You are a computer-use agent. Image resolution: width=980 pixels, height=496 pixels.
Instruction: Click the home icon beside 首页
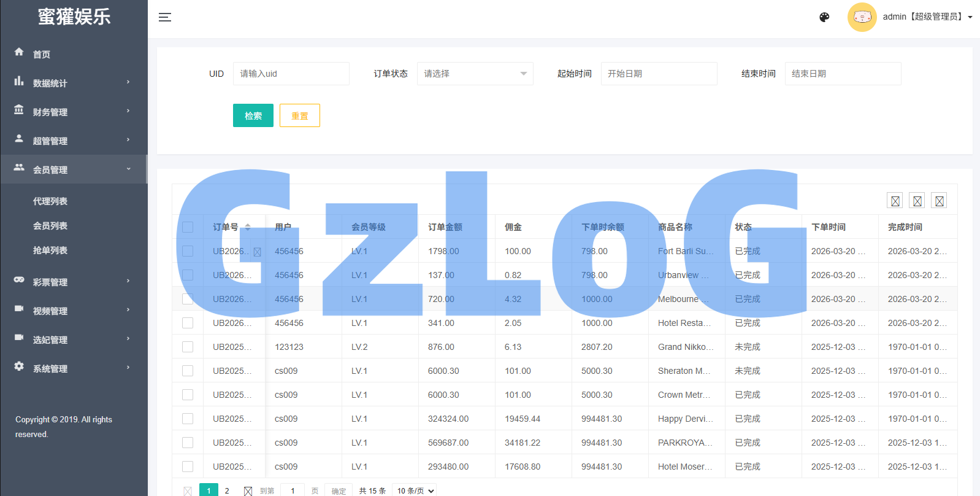click(x=19, y=52)
